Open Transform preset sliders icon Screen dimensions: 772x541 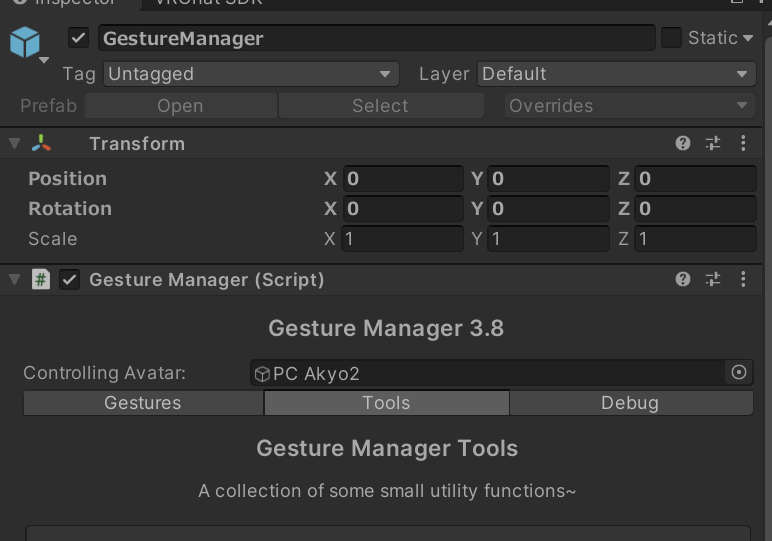pyautogui.click(x=712, y=143)
